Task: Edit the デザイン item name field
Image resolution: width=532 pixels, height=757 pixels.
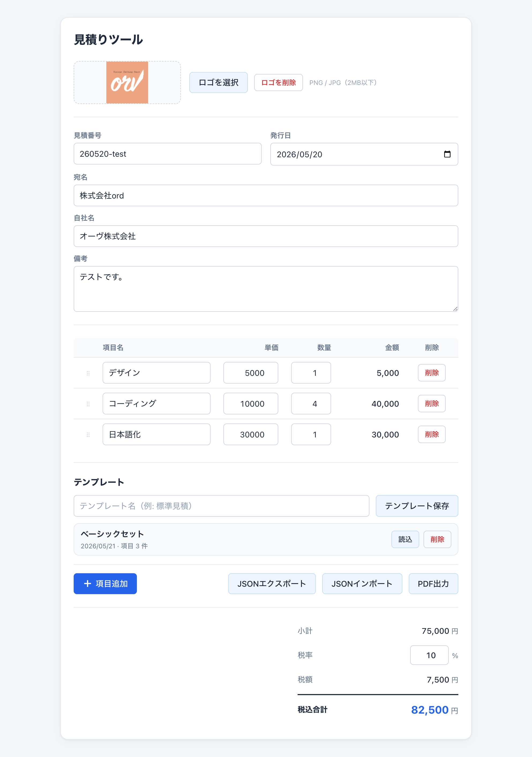Action: point(156,373)
